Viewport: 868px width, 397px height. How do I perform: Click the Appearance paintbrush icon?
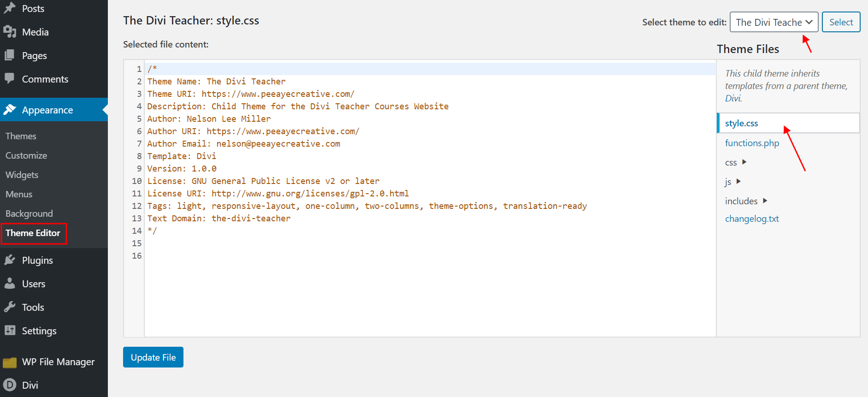10,110
